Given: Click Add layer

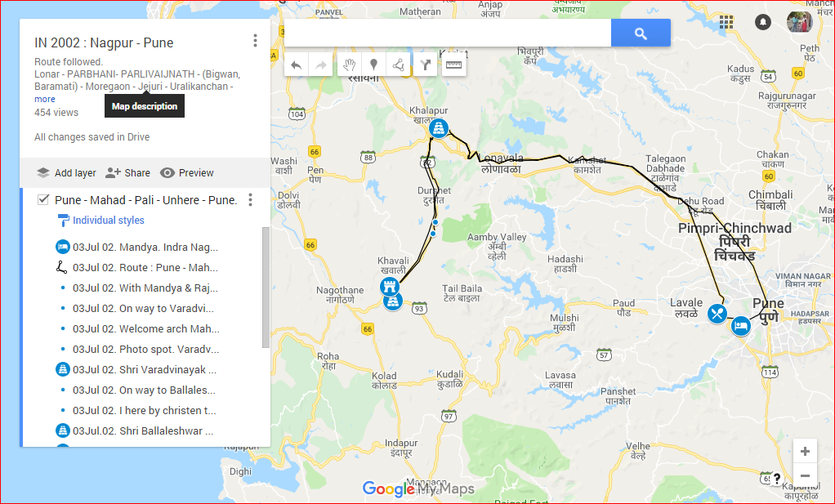Looking at the screenshot, I should pos(66,173).
